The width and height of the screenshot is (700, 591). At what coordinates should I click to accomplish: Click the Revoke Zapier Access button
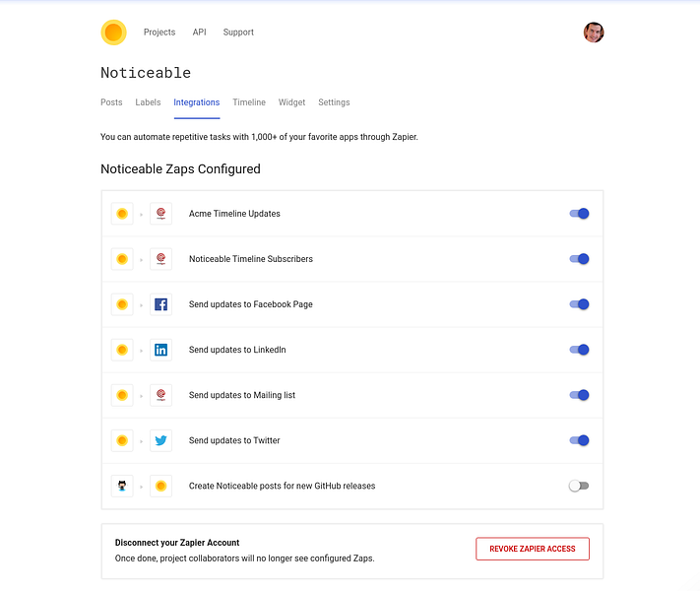[533, 549]
